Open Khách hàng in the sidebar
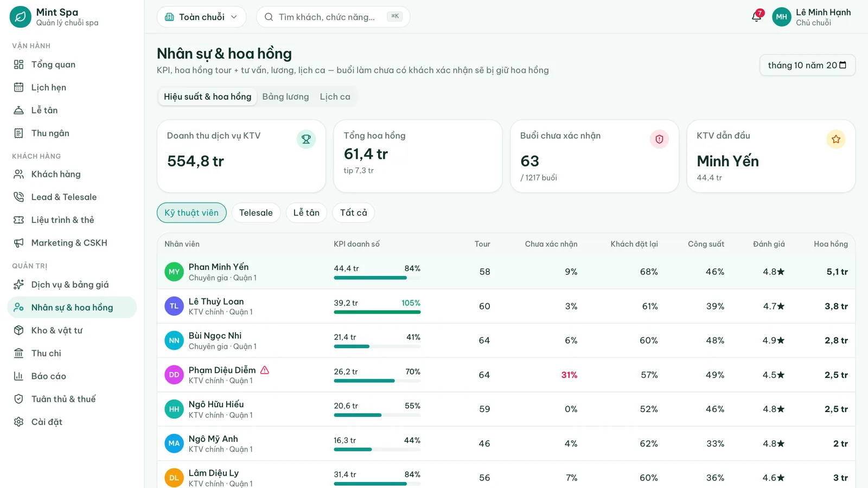 click(72, 174)
